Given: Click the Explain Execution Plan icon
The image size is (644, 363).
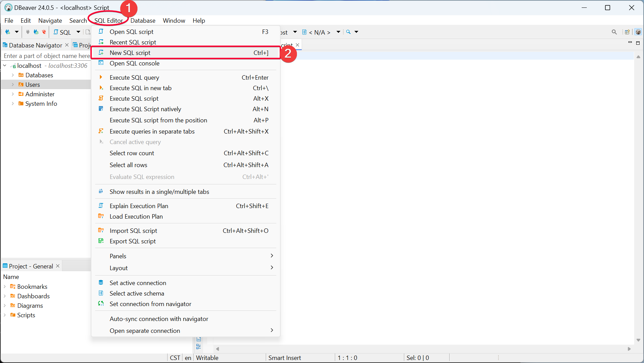Looking at the screenshot, I should 101,206.
